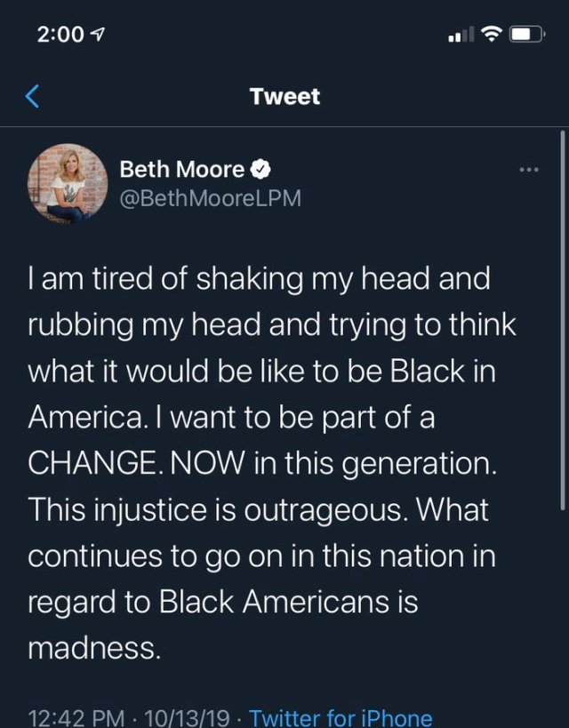
Task: Open the three-dot more options menu
Action: click(530, 169)
